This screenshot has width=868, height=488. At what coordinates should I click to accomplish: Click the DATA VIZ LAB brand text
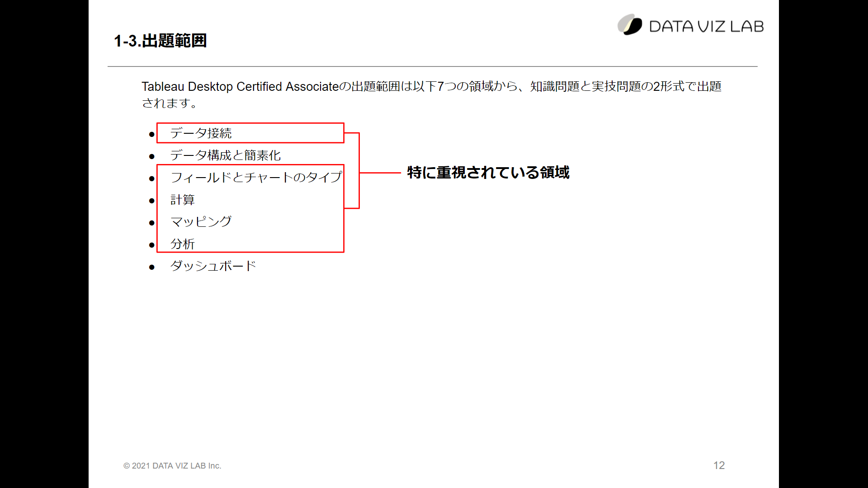[x=707, y=27]
